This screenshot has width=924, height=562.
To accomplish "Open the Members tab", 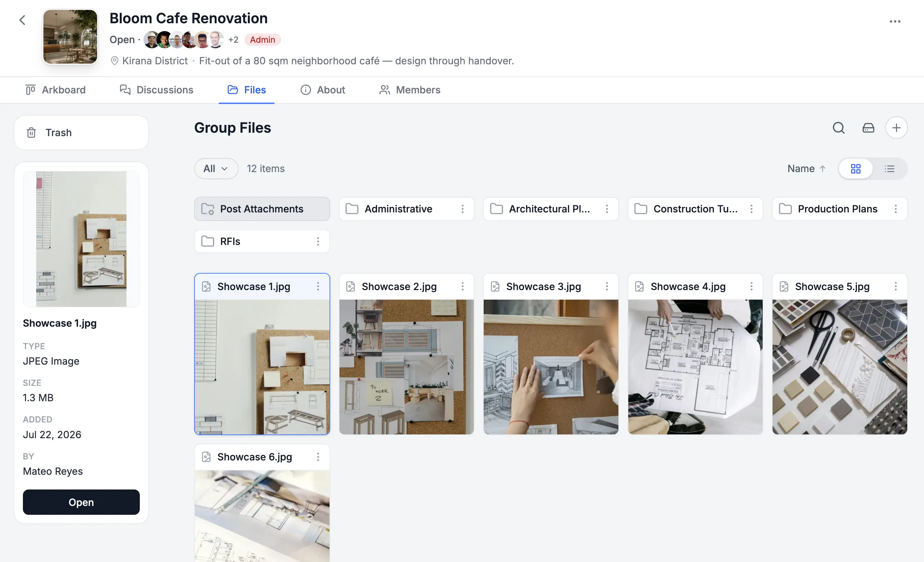I will pyautogui.click(x=410, y=90).
